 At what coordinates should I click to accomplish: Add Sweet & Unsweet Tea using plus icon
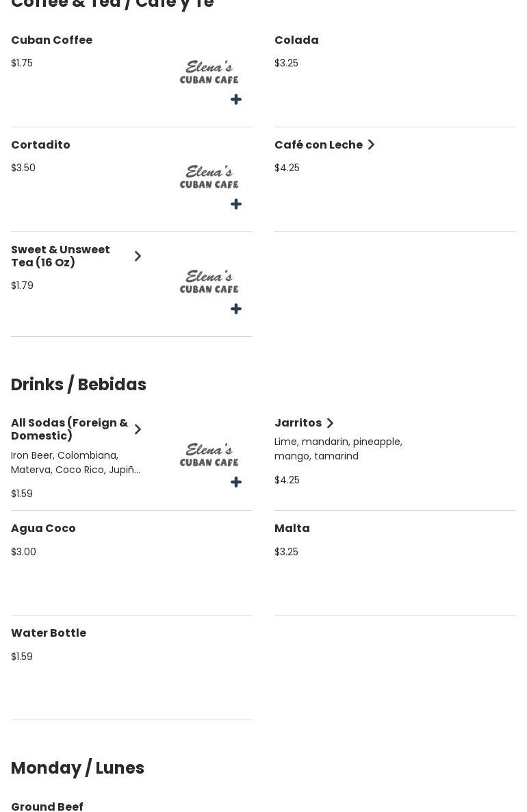coord(236,309)
